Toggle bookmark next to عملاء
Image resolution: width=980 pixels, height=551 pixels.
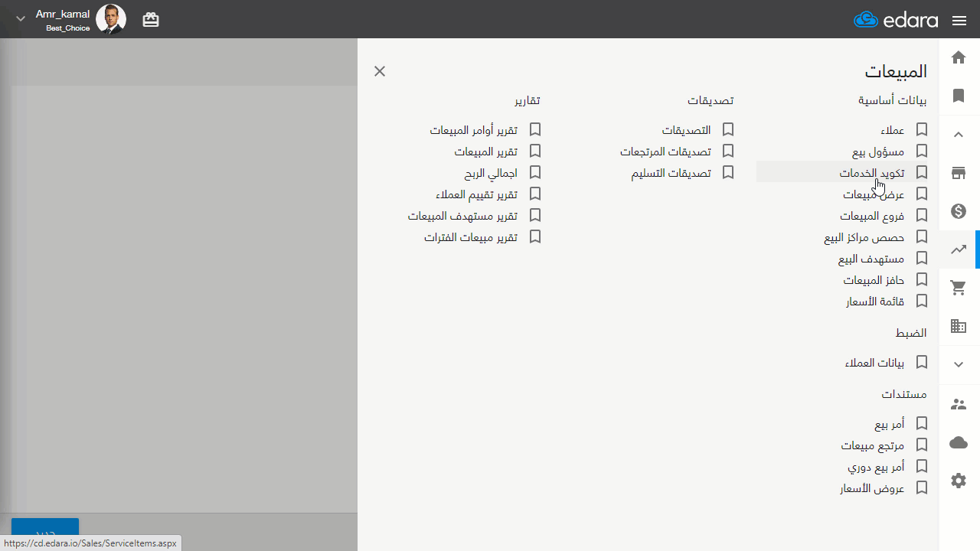922,130
